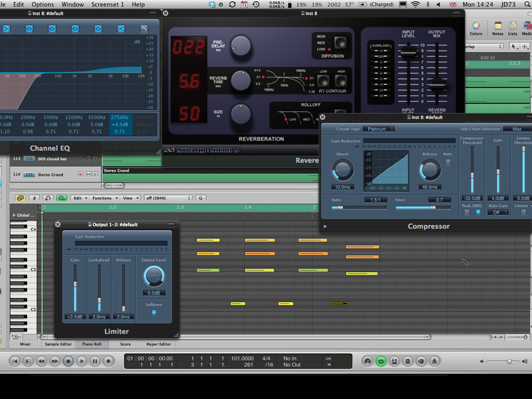Switch to the Mixer tab

pyautogui.click(x=25, y=344)
